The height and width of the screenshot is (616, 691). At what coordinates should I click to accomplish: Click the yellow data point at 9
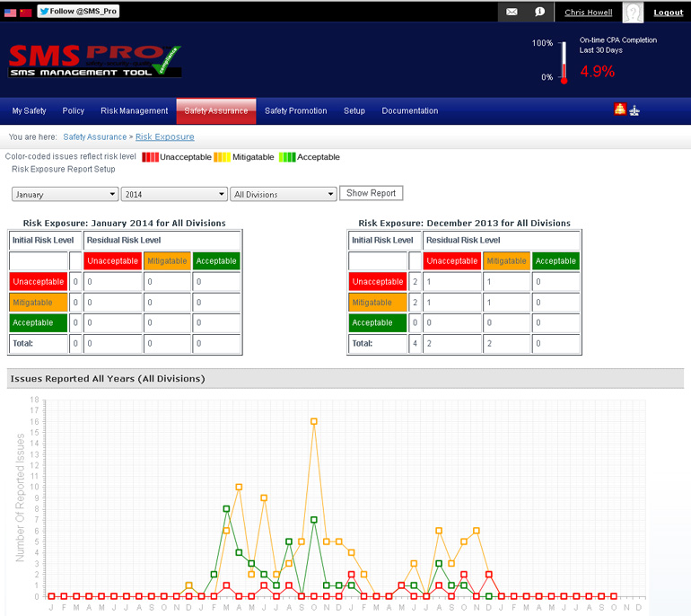(264, 497)
